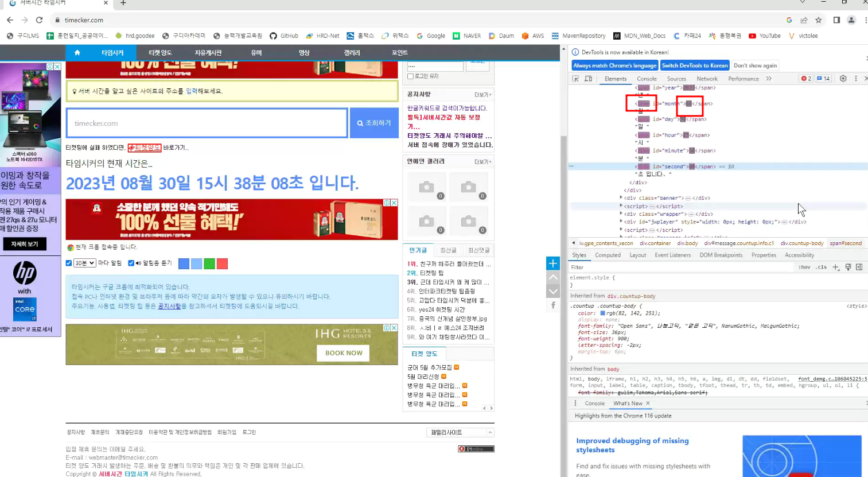Select span#second in the breadcrumb
This screenshot has height=477, width=868.
click(x=846, y=243)
